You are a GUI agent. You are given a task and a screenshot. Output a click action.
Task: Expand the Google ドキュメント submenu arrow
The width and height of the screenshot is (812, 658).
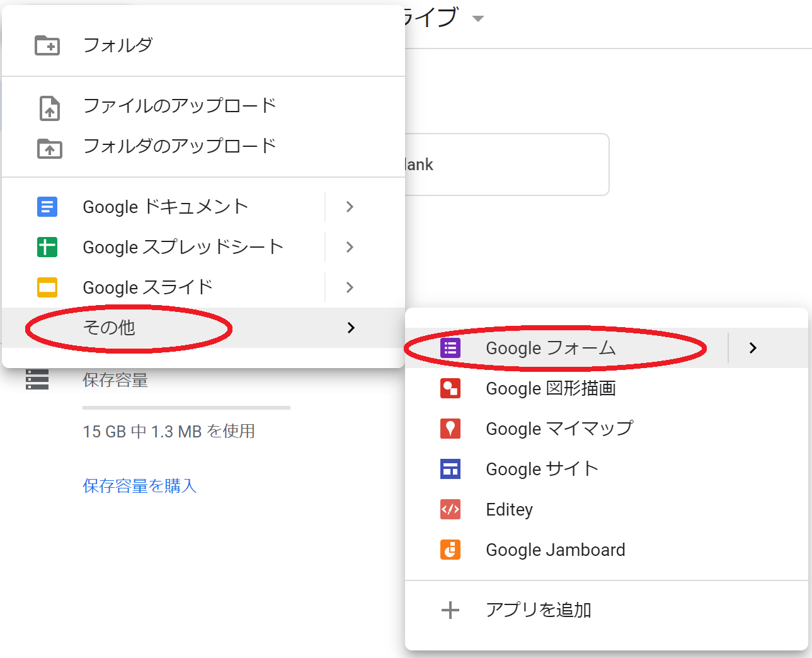click(x=350, y=207)
